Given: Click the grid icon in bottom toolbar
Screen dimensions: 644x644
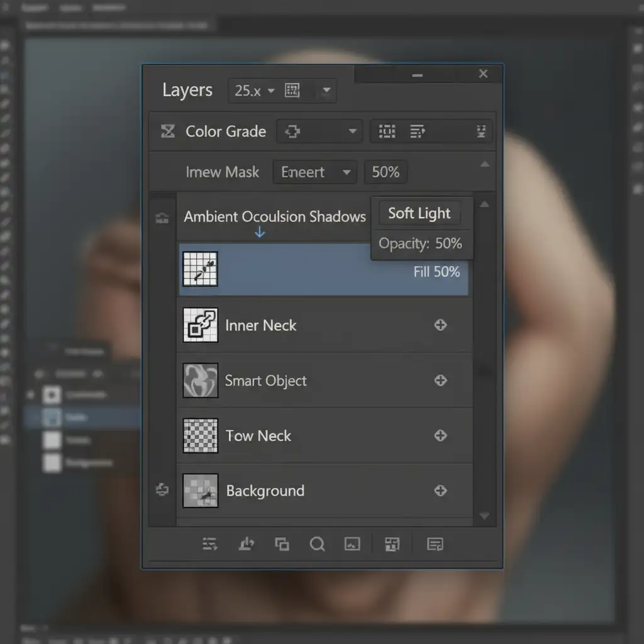Looking at the screenshot, I should pos(392,544).
